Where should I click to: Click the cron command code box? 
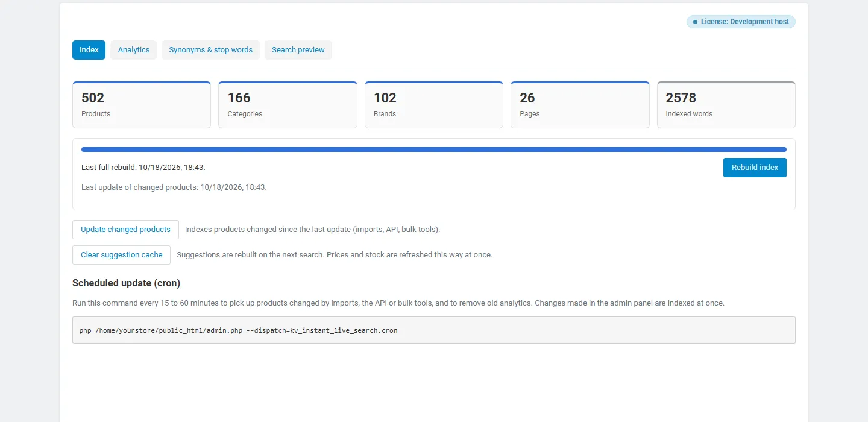(434, 330)
